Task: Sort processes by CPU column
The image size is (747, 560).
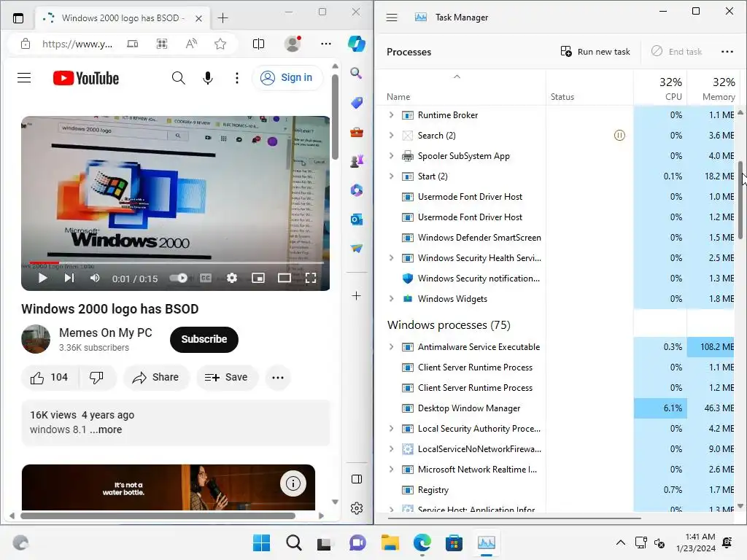Action: tap(660, 88)
